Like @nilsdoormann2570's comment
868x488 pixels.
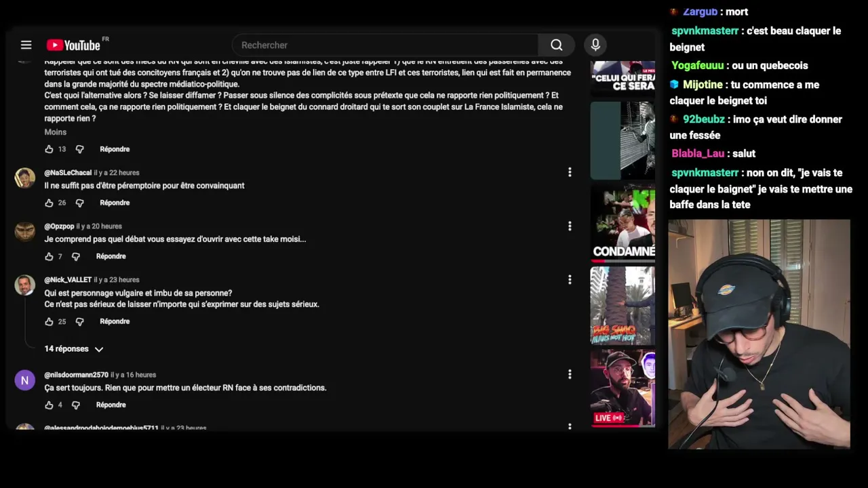pos(49,405)
